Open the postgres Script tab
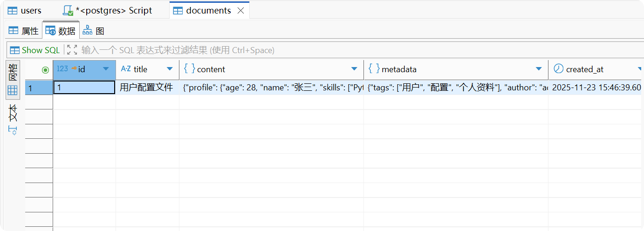Image resolution: width=644 pixels, height=231 pixels. click(113, 10)
